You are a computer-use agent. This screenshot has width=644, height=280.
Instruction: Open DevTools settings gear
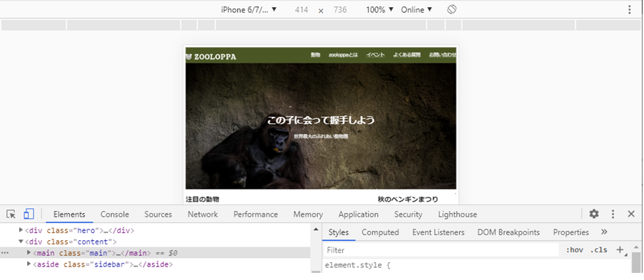click(x=594, y=214)
